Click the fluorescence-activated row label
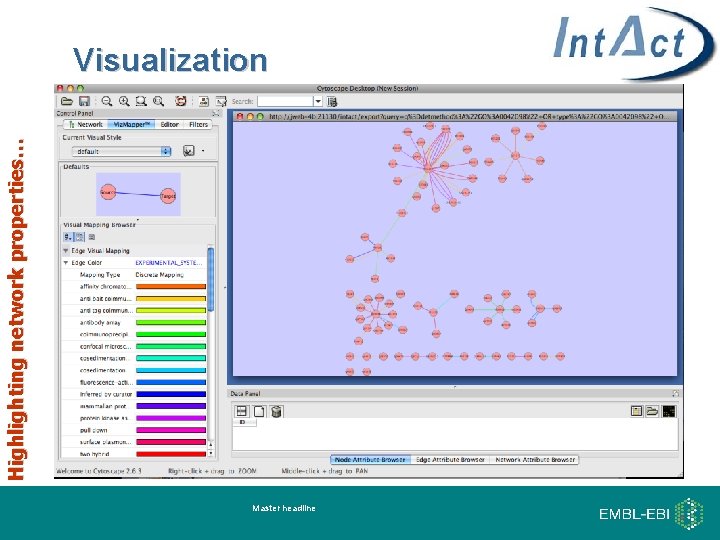720x540 pixels. pos(106,382)
